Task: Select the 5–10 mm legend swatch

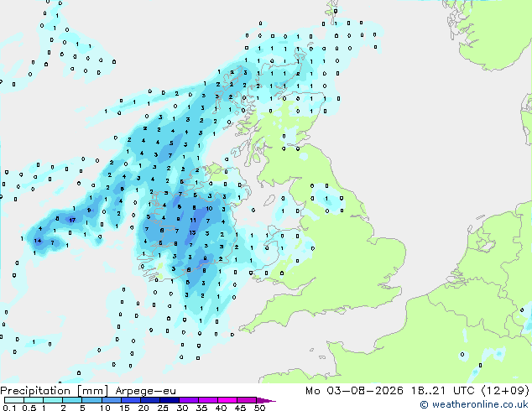Action: coord(91,400)
